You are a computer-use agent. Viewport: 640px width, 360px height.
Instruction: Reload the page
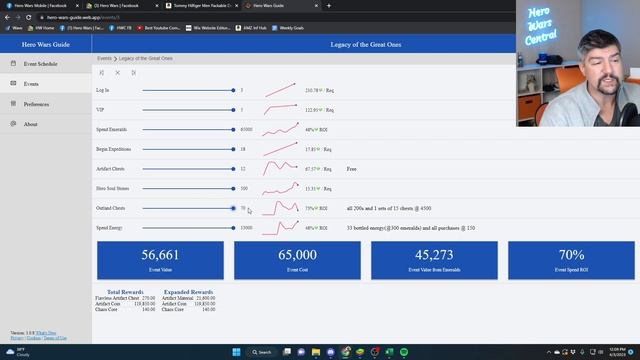pos(29,18)
